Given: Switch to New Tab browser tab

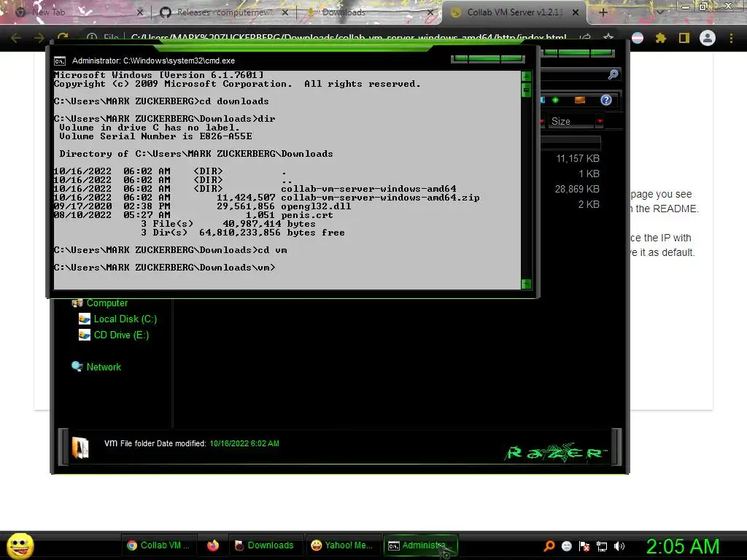Looking at the screenshot, I should click(x=76, y=12).
